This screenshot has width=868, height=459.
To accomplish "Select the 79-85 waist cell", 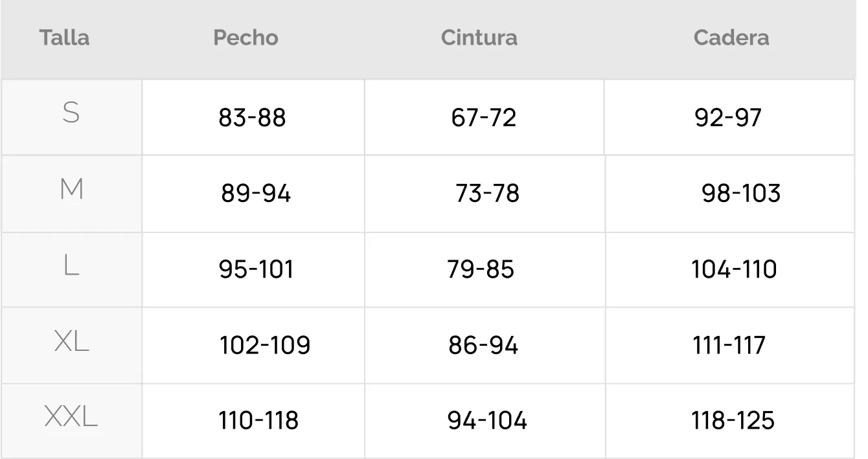I will pyautogui.click(x=481, y=269).
